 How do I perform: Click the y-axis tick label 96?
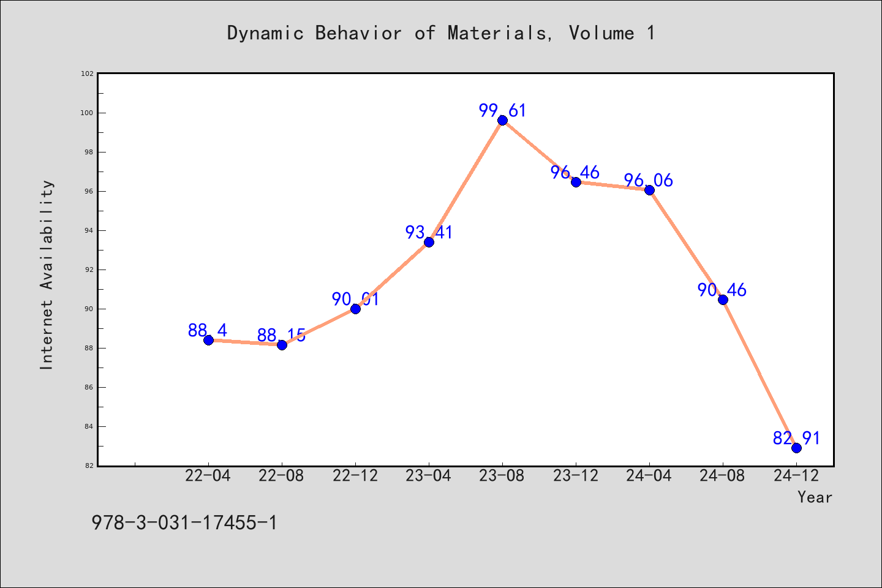[x=89, y=191]
